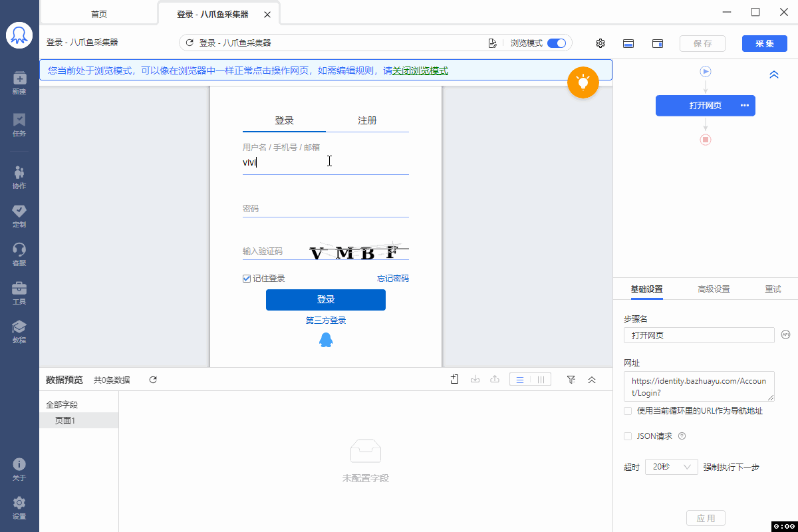Click the 第三方登录 link
798x532 pixels.
[326, 320]
